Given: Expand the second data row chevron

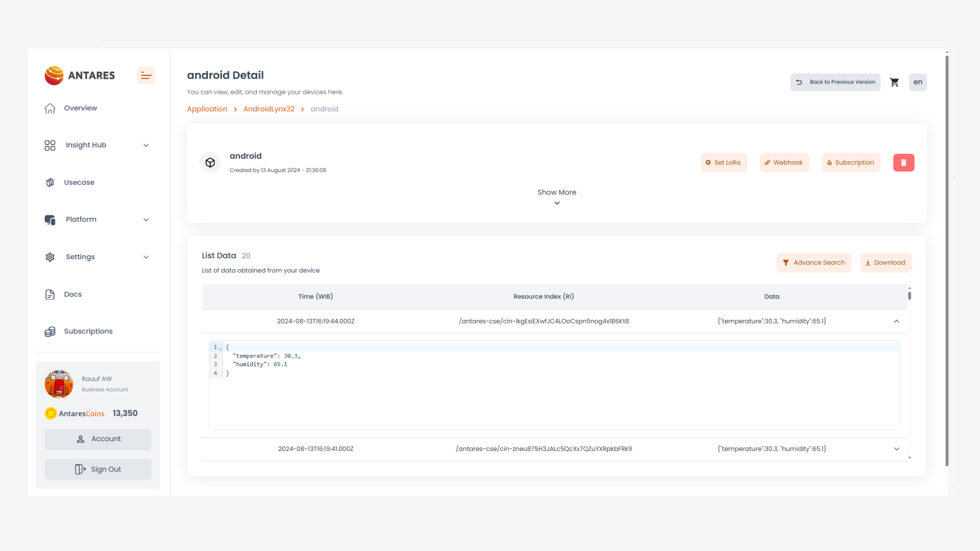Looking at the screenshot, I should click(896, 449).
